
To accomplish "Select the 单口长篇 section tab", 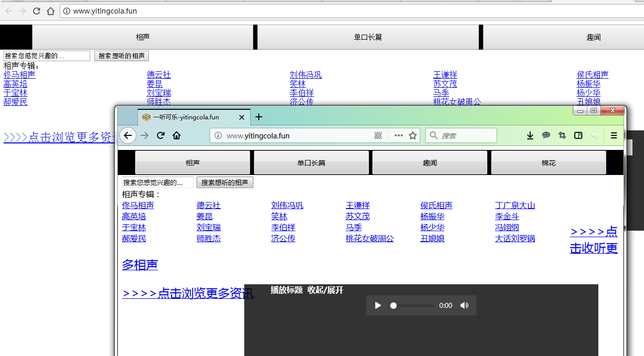I will click(x=311, y=162).
